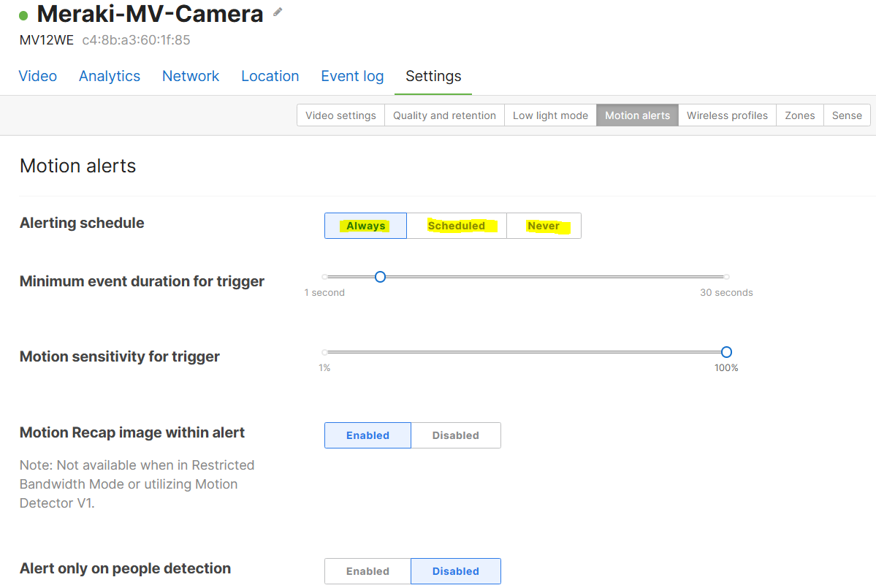Viewport: 876px width, 588px height.
Task: Switch to the Analytics tab
Action: tap(110, 76)
